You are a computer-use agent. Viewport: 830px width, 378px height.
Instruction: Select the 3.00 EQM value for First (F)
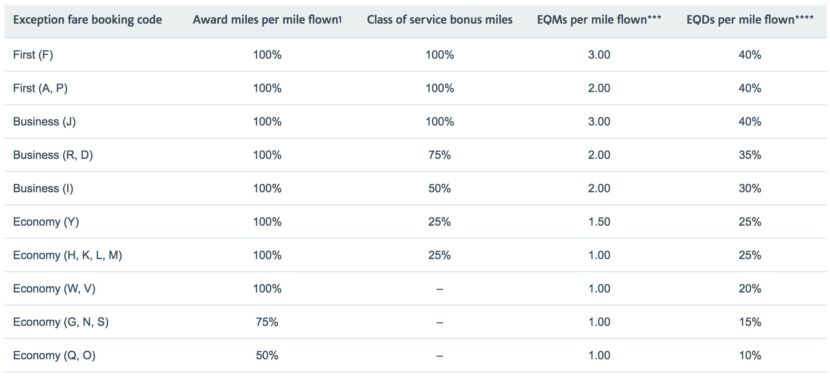point(600,55)
